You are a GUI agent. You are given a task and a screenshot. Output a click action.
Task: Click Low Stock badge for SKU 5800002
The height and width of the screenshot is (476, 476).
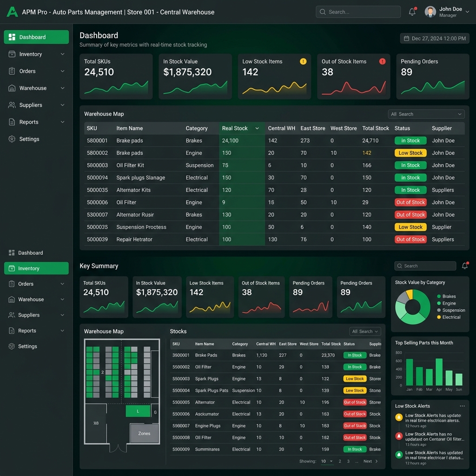pyautogui.click(x=410, y=153)
